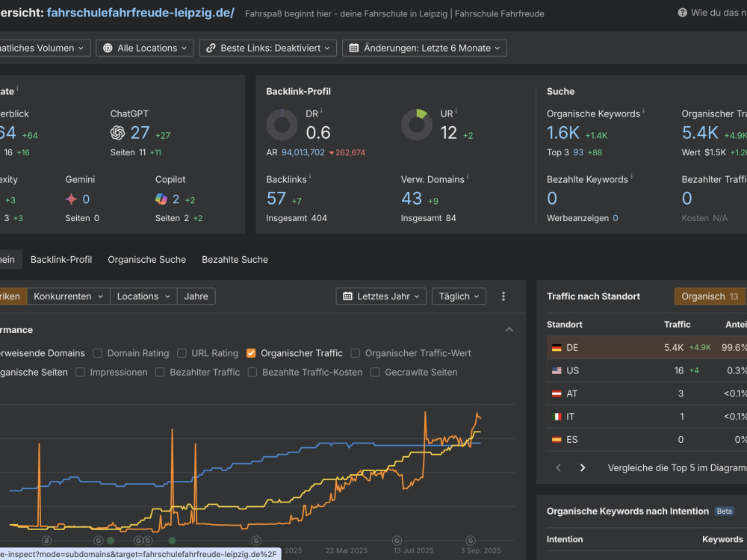Click the Copilot colorful icon
Image resolution: width=747 pixels, height=560 pixels.
[161, 199]
